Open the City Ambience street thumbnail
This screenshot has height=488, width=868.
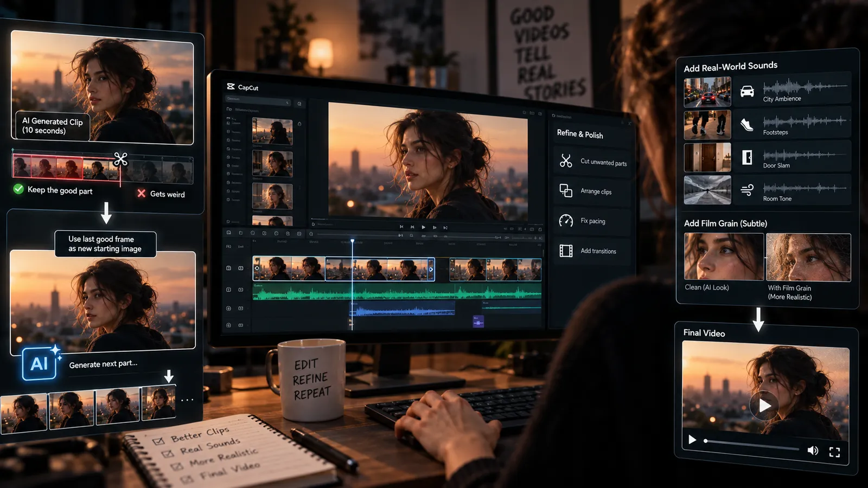click(707, 92)
